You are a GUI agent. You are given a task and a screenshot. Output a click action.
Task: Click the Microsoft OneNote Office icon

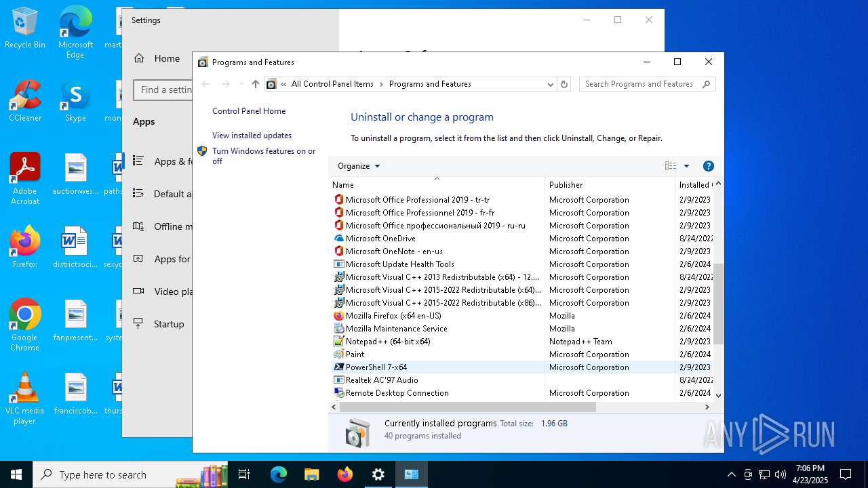click(339, 251)
